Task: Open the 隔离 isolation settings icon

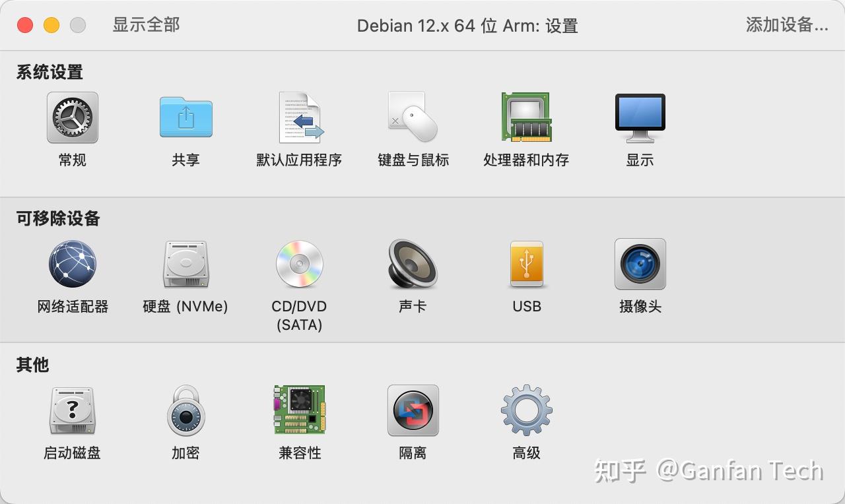Action: tap(413, 410)
